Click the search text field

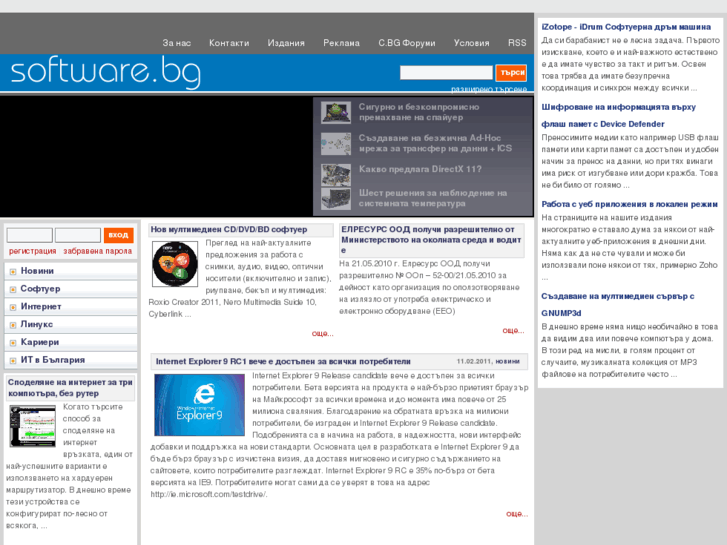(446, 72)
